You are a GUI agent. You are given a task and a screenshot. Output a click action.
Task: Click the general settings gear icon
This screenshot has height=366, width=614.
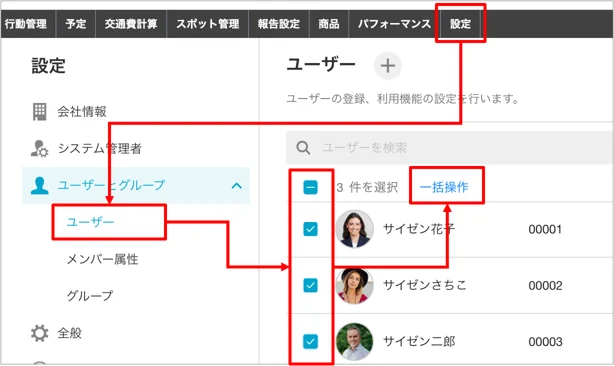coord(40,333)
